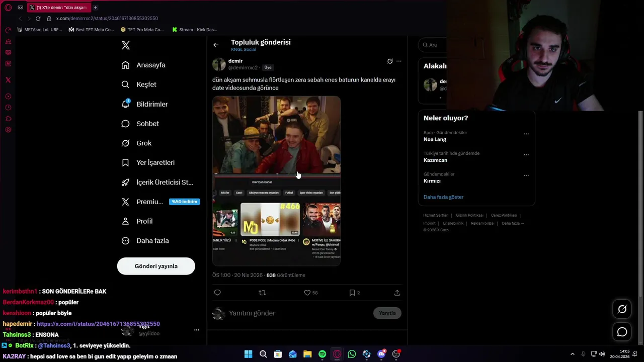
Task: Open the TFT Pro Meta Co... bookmark
Action: tap(142, 30)
